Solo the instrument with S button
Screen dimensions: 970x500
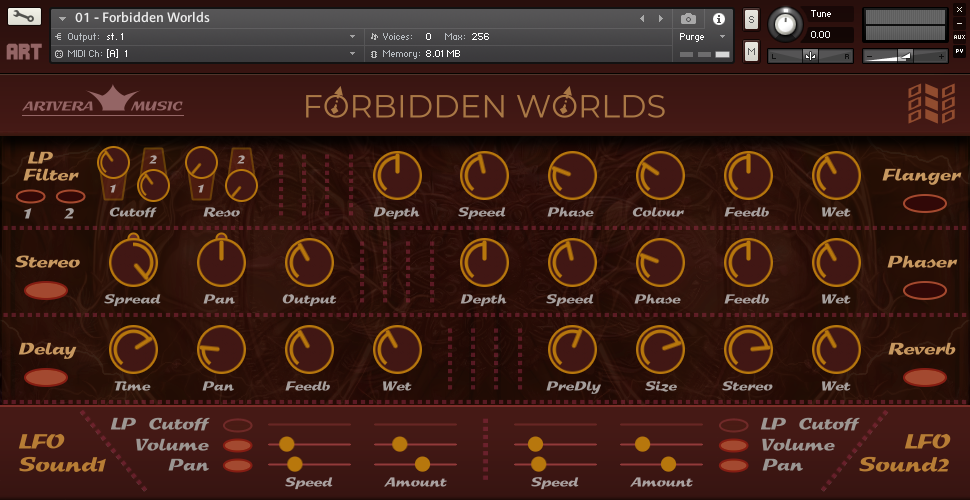pyautogui.click(x=751, y=20)
